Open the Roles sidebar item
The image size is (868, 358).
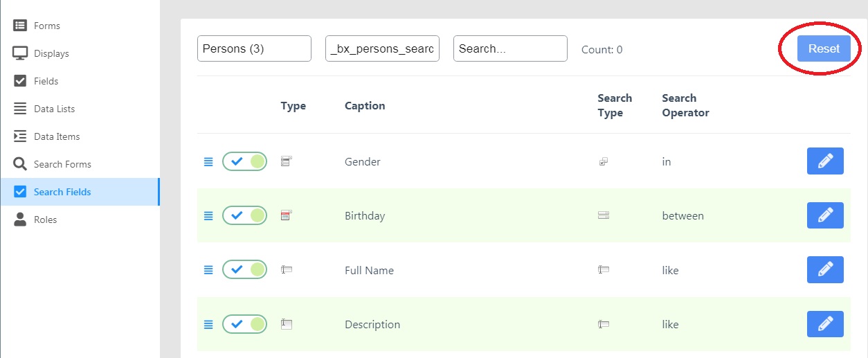pos(45,220)
